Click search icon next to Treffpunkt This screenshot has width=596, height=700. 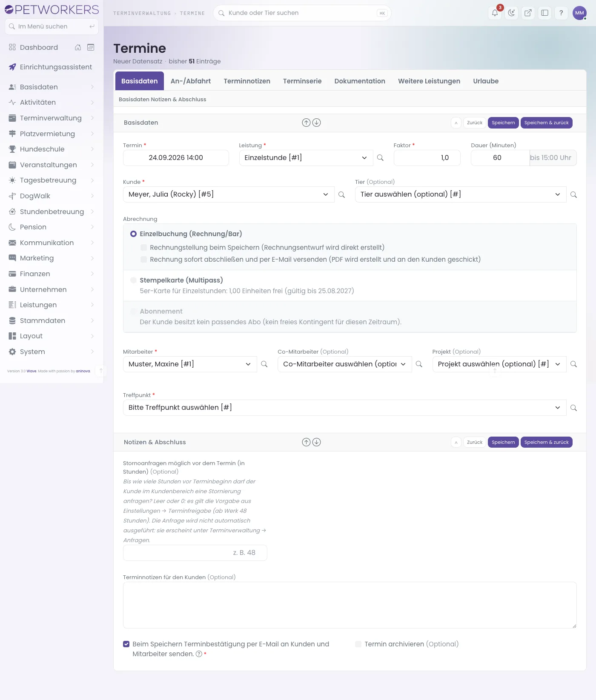(x=573, y=408)
